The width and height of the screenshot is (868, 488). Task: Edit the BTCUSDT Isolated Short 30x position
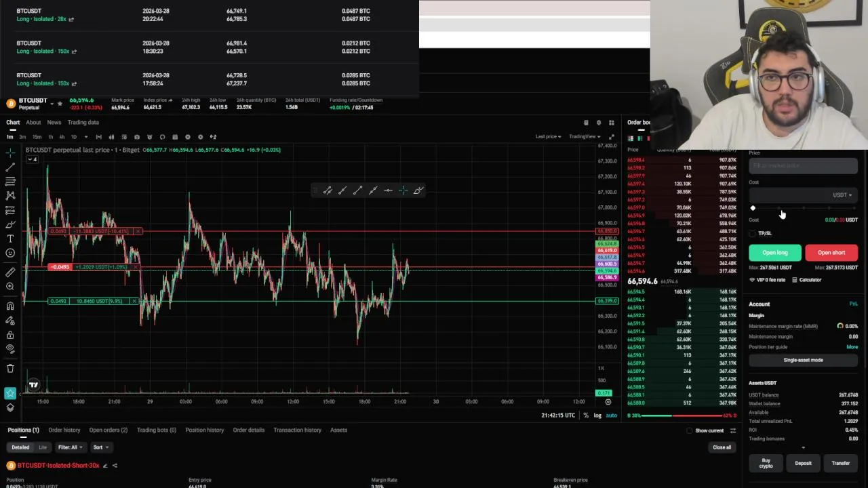[105, 466]
